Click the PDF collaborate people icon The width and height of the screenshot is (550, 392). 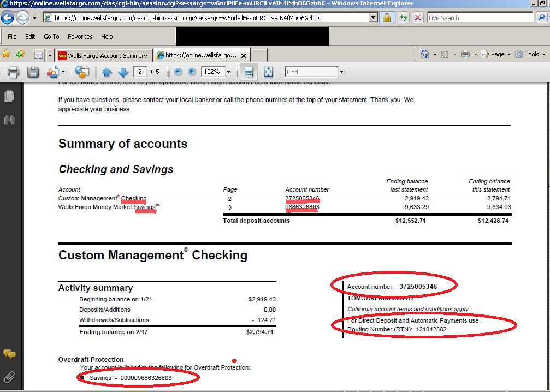[52, 72]
